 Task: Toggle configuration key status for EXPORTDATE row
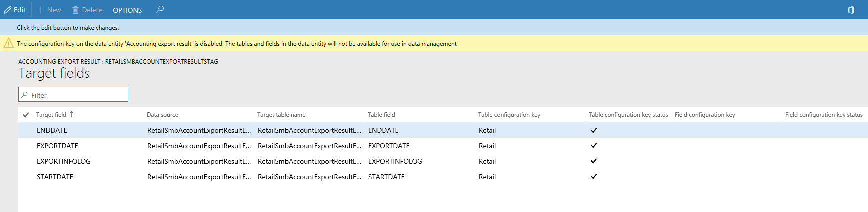[x=594, y=146]
